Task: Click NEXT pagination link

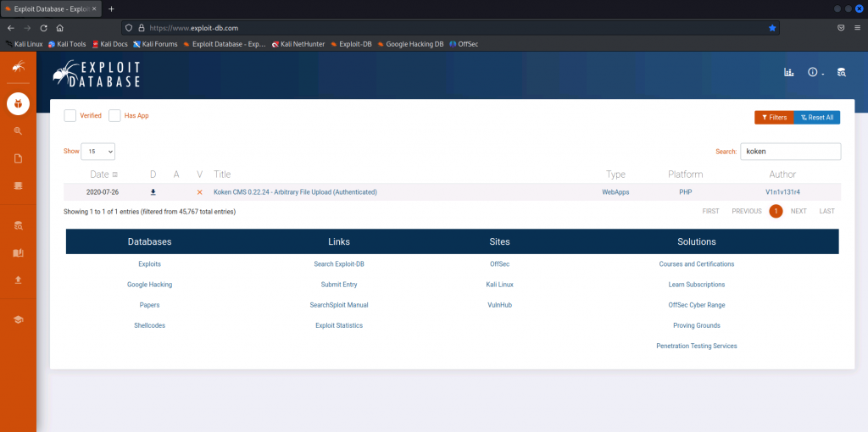Action: 798,211
